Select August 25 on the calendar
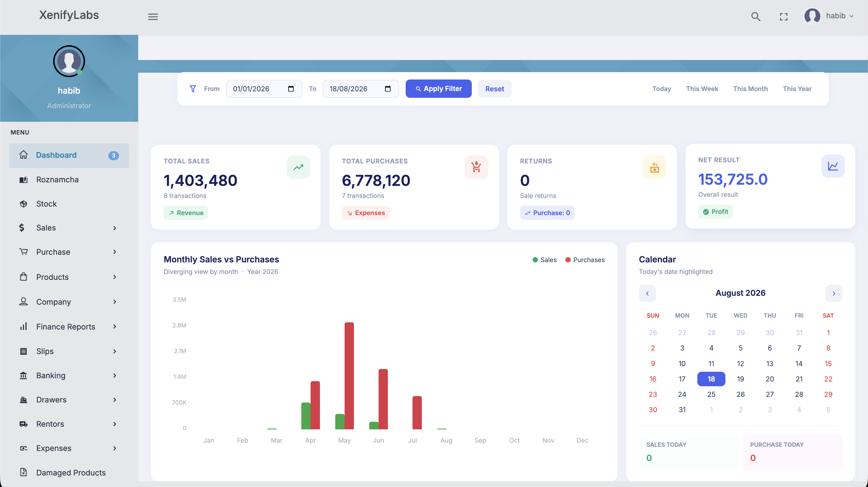The image size is (868, 487). pos(711,394)
